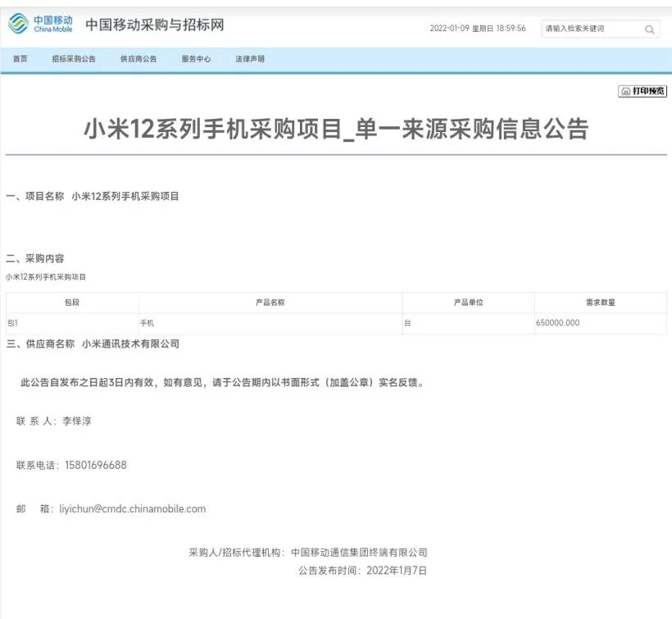Click the 一、项目名称 line
Screen dimensions: 672x619
93,196
